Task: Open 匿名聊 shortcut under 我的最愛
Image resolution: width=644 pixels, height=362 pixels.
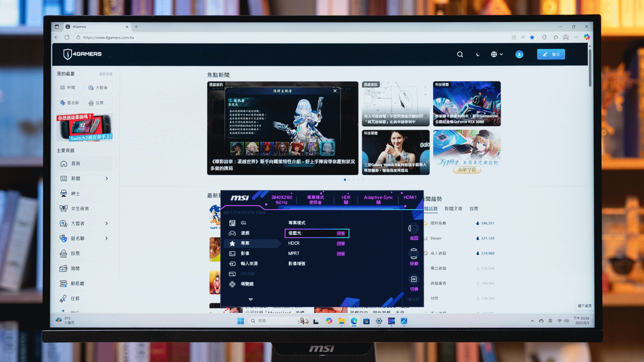Action: coord(69,103)
